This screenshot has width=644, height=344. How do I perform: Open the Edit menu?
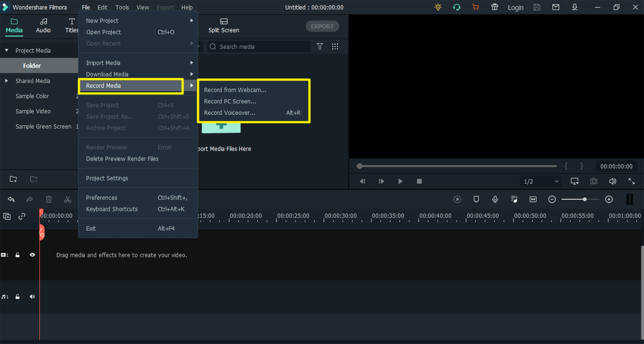pos(103,7)
